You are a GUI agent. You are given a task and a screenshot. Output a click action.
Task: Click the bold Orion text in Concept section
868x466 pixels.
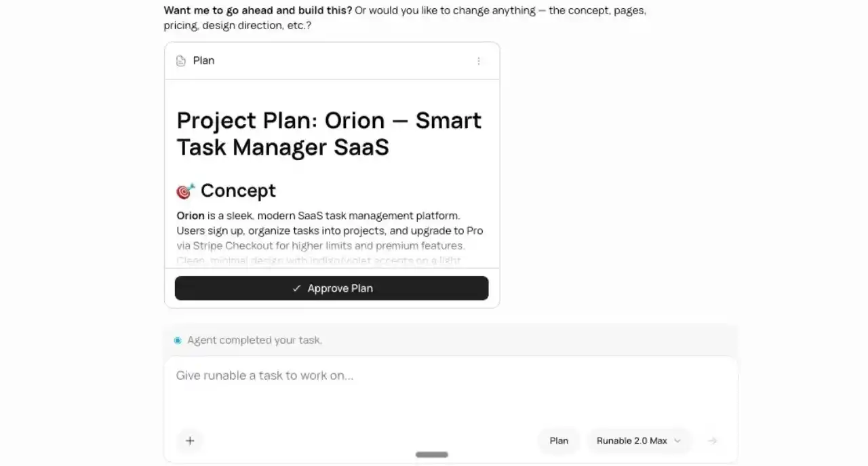pyautogui.click(x=189, y=216)
